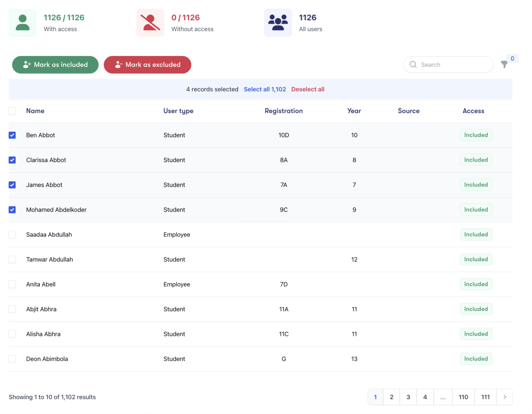Tick the Saadaa Abdullah row checkbox
Image resolution: width=532 pixels, height=414 pixels.
point(12,235)
